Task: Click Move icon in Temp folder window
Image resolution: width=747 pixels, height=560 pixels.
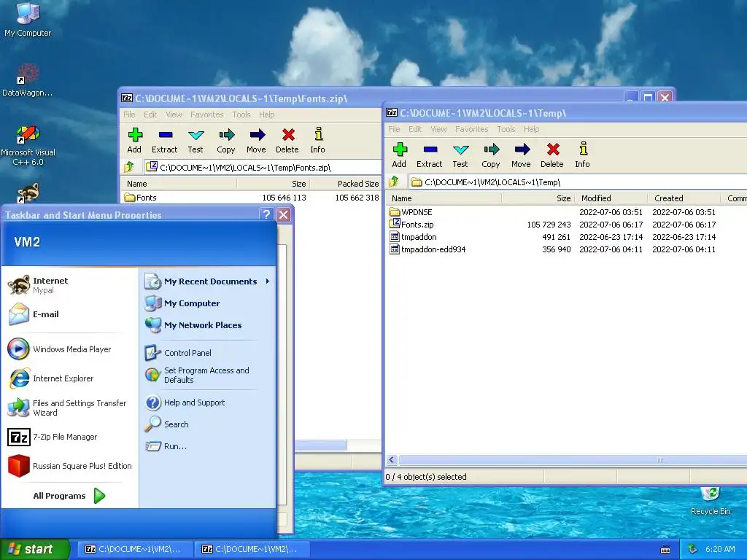Action: tap(522, 149)
